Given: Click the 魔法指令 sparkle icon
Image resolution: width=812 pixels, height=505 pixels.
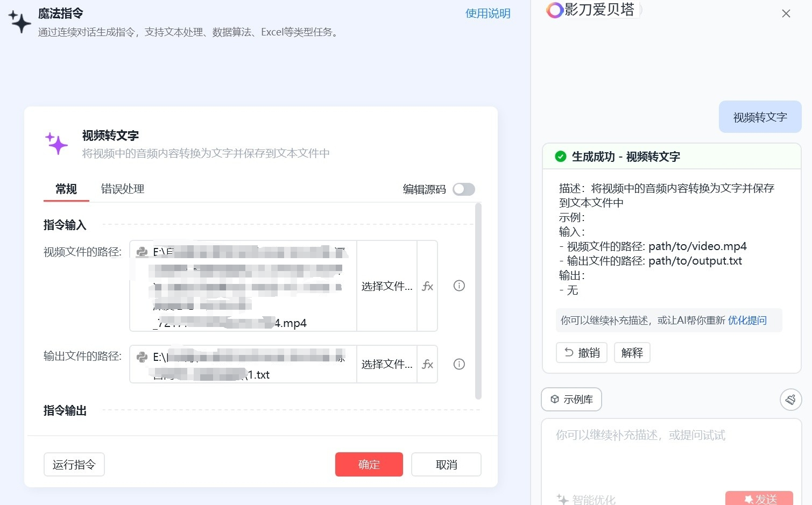Looking at the screenshot, I should coord(19,22).
